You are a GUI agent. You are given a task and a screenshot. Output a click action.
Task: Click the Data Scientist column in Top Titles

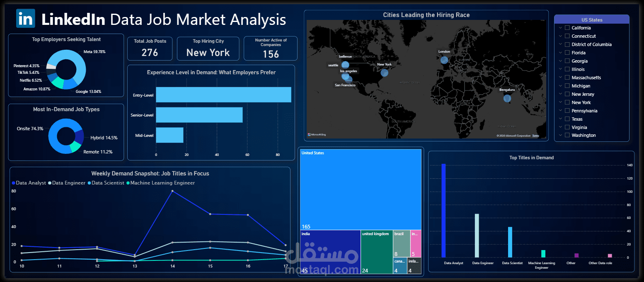pyautogui.click(x=510, y=242)
